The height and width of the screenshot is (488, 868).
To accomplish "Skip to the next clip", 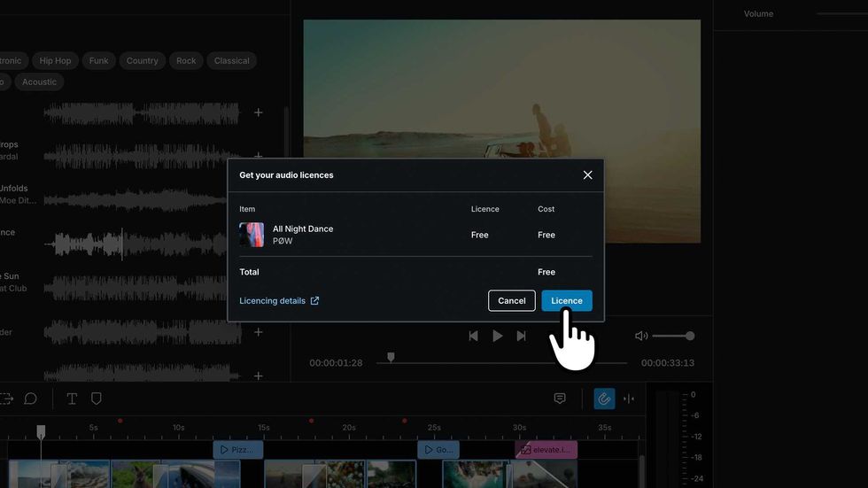I will 522,336.
